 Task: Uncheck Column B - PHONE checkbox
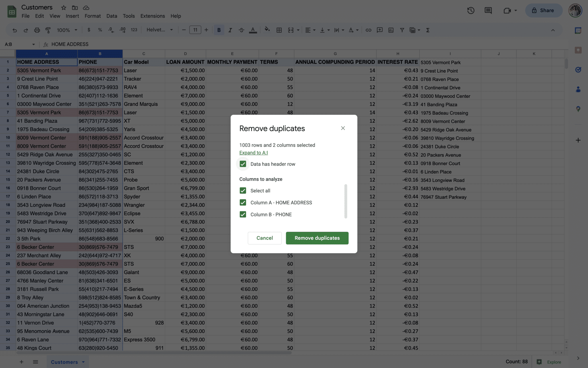pyautogui.click(x=243, y=214)
